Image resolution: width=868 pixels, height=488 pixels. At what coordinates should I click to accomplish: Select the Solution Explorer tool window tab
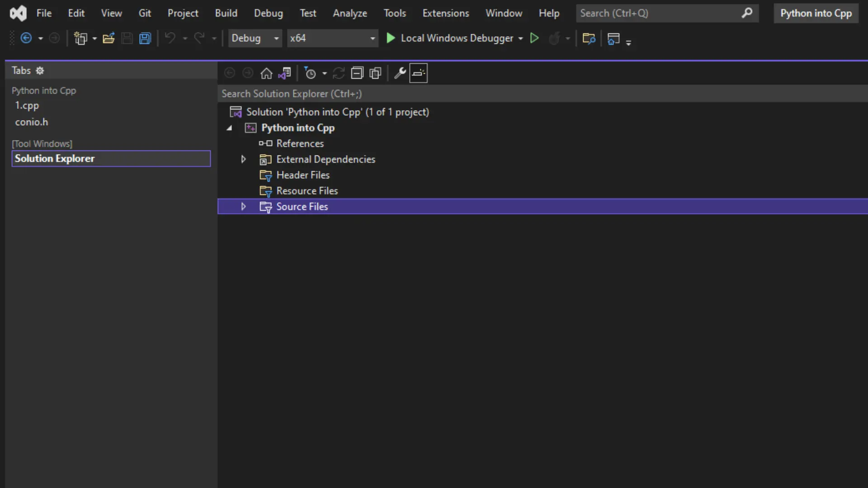point(111,159)
